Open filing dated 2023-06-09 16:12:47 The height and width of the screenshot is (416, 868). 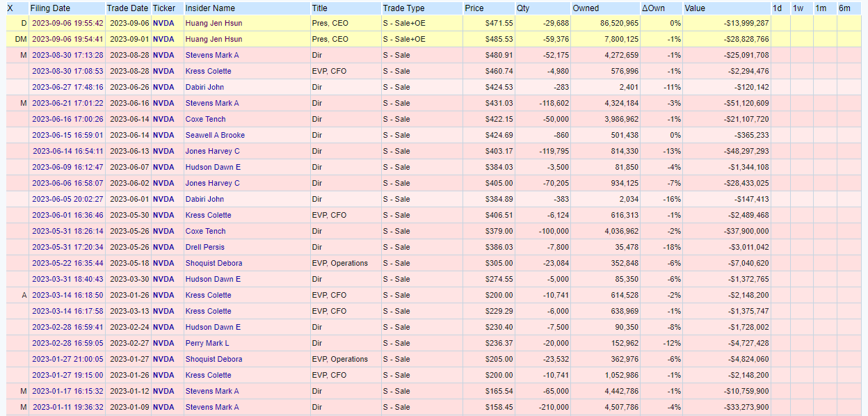(67, 167)
